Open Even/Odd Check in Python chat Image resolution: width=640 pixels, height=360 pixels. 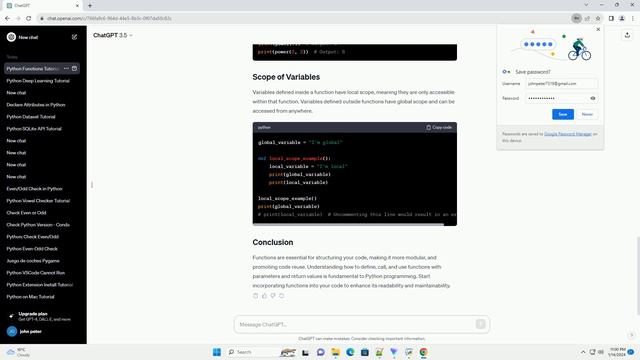tap(35, 189)
